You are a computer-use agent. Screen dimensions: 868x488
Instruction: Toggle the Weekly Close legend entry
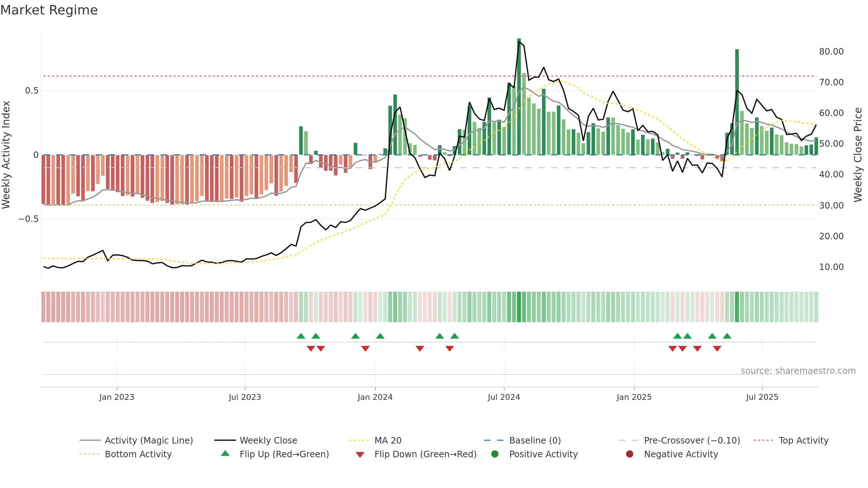click(x=256, y=440)
